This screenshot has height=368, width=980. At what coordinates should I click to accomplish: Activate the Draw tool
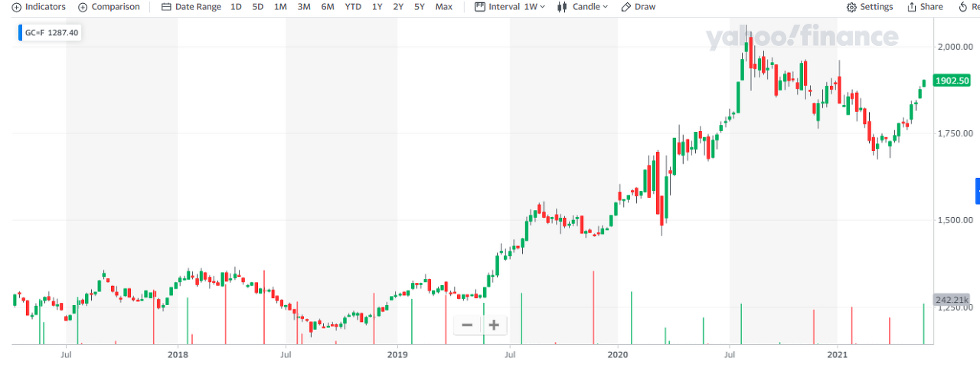pyautogui.click(x=638, y=7)
